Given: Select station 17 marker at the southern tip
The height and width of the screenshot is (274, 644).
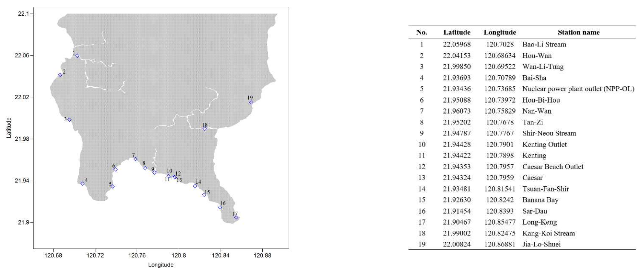Looking at the screenshot, I should 236,218.
